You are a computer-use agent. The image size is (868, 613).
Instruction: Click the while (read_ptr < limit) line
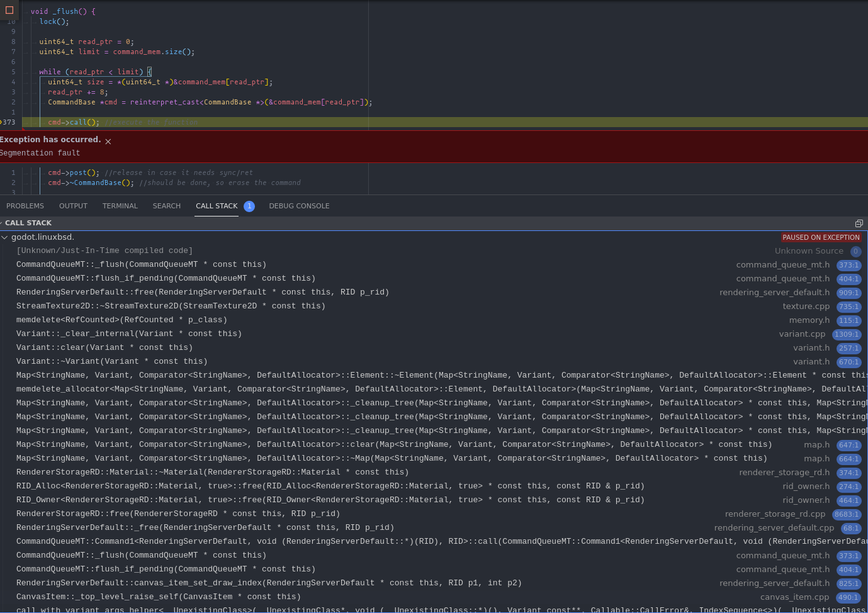pyautogui.click(x=95, y=72)
